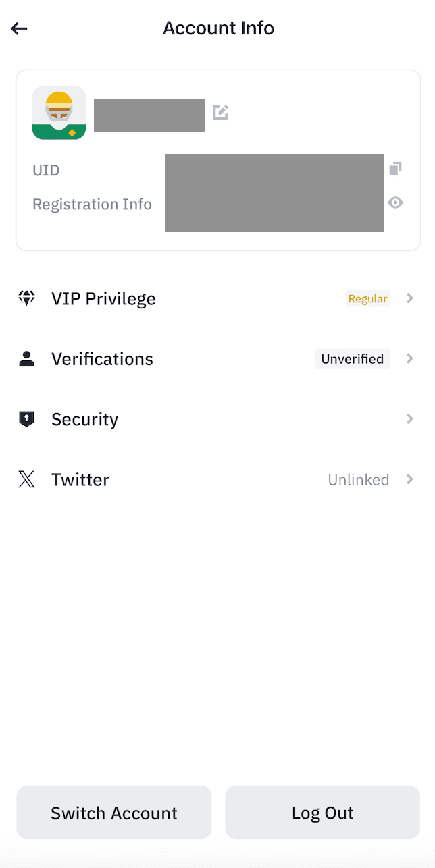Viewport: 435px width, 868px height.
Task: Click the Security shield icon
Action: click(26, 418)
